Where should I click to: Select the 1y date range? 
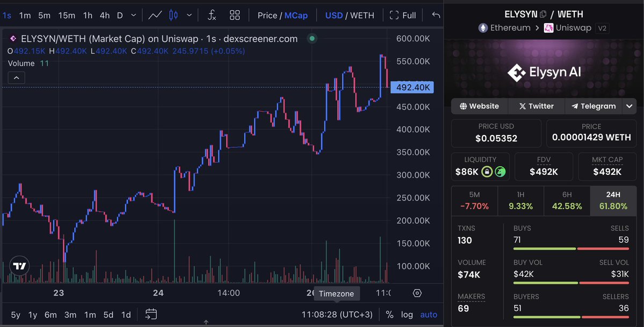click(32, 315)
